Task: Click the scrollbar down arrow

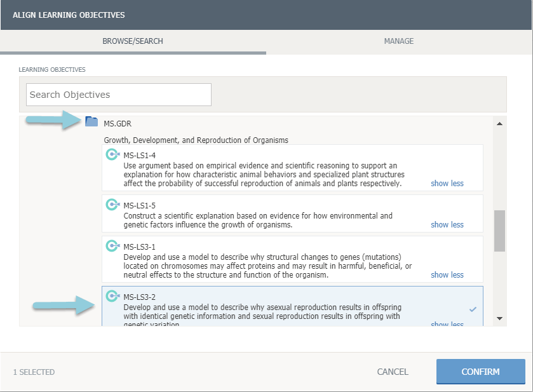Action: [x=499, y=318]
